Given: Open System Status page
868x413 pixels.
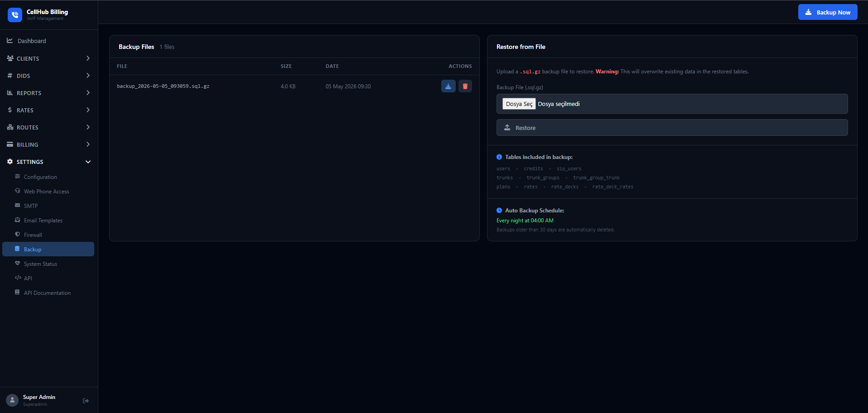Looking at the screenshot, I should [48, 264].
